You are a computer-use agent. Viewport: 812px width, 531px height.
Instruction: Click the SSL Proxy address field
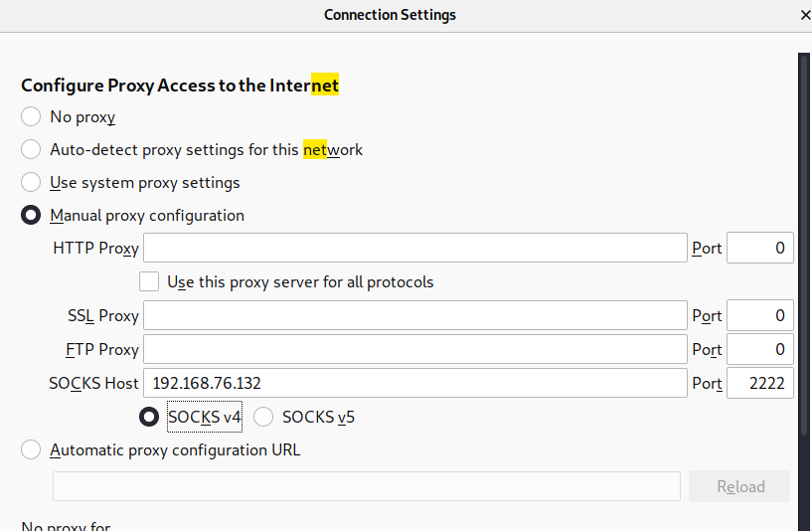(x=415, y=316)
